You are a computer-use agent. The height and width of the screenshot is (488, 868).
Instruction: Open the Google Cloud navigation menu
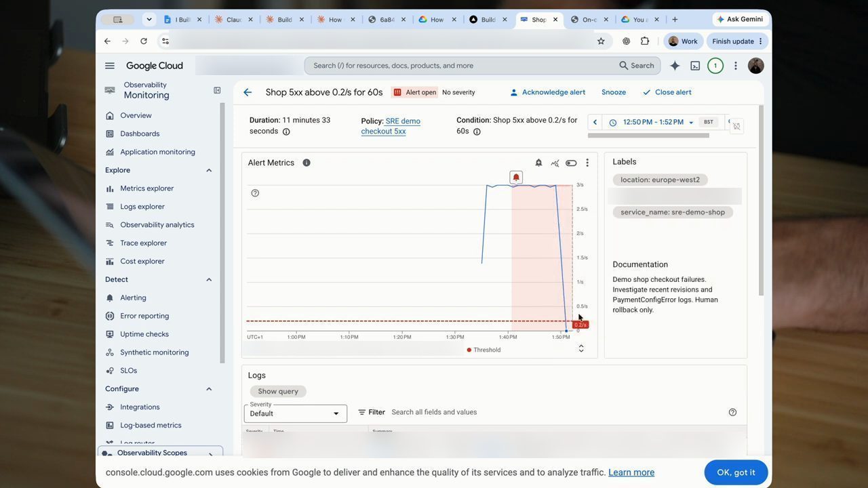110,66
